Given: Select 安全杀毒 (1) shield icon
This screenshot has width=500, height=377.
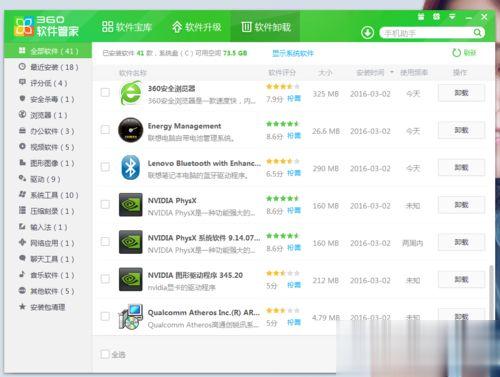Looking at the screenshot, I should [22, 98].
